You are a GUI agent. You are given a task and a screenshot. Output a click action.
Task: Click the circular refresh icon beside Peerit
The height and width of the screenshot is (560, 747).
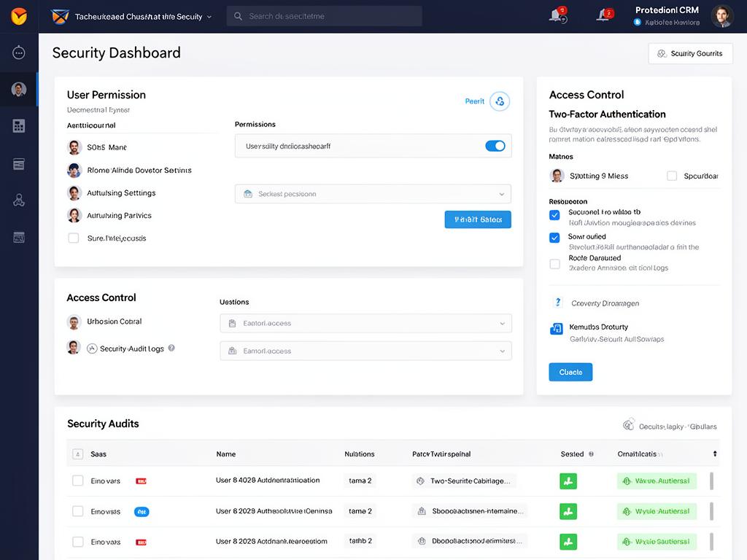coord(499,101)
